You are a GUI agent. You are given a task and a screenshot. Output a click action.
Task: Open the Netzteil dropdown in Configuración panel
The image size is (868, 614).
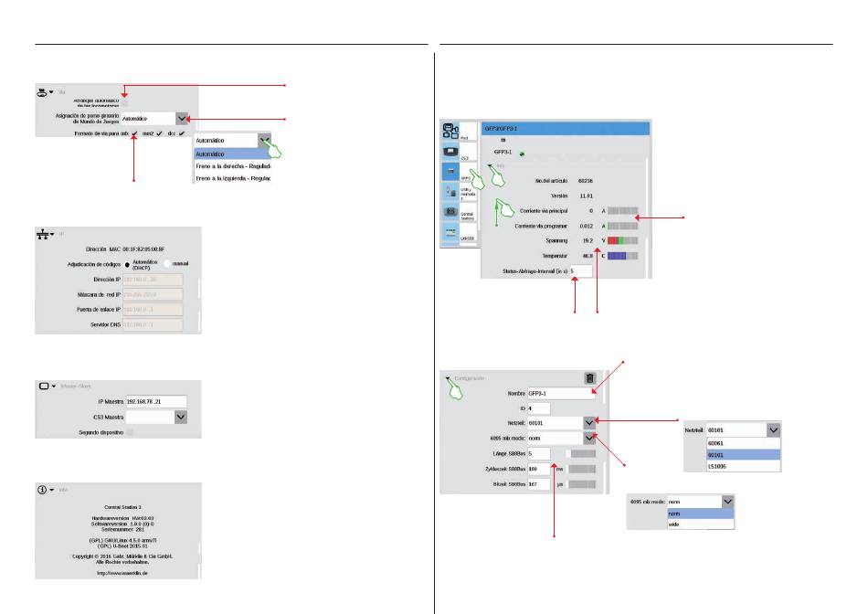pyautogui.click(x=589, y=423)
